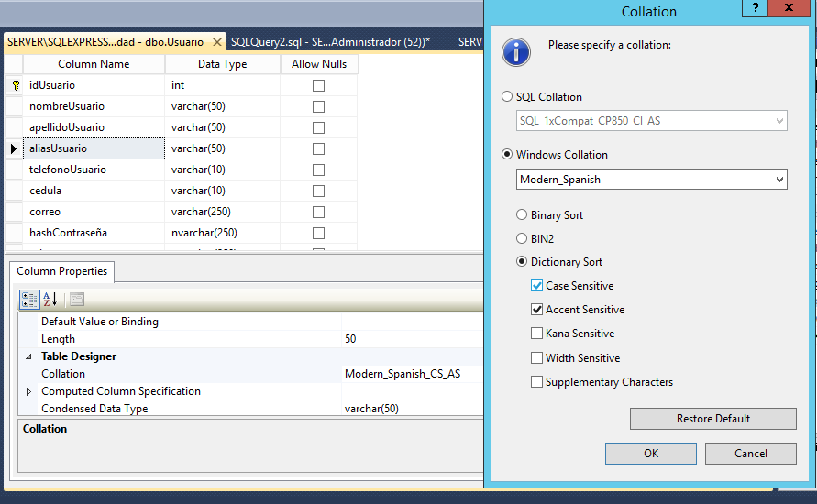The image size is (817, 504).
Task: Choose the Binary Sort option
Action: point(522,215)
